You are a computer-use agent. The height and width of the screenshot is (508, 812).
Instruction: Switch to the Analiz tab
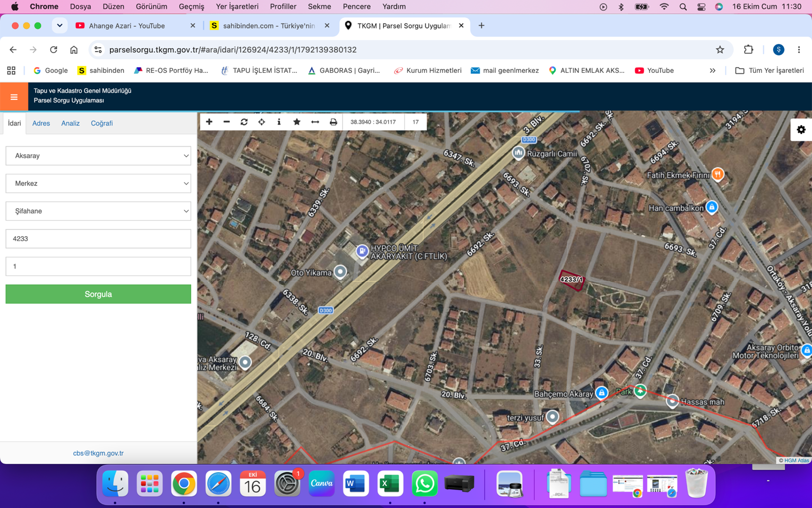click(x=70, y=123)
